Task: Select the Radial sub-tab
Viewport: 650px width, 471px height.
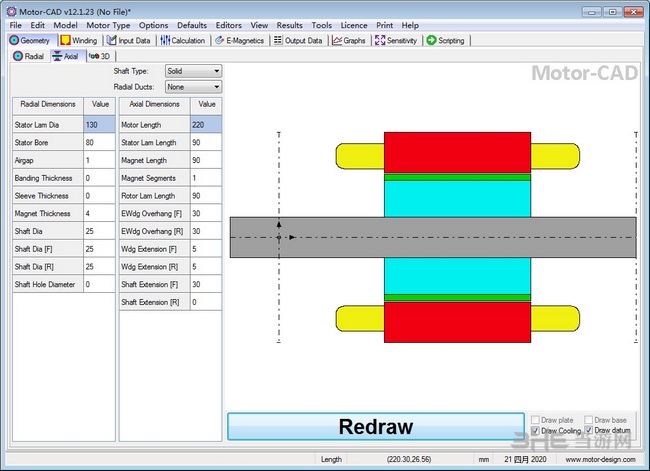Action: 29,56
